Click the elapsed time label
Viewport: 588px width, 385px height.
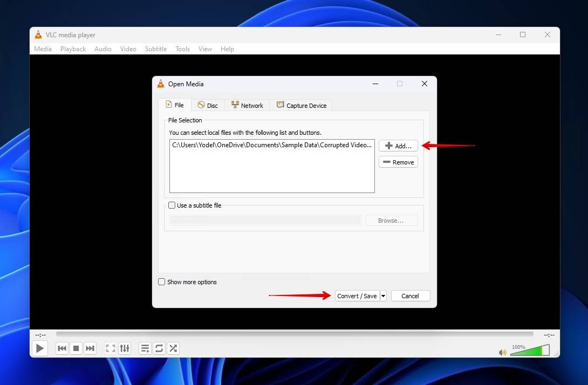coord(40,335)
